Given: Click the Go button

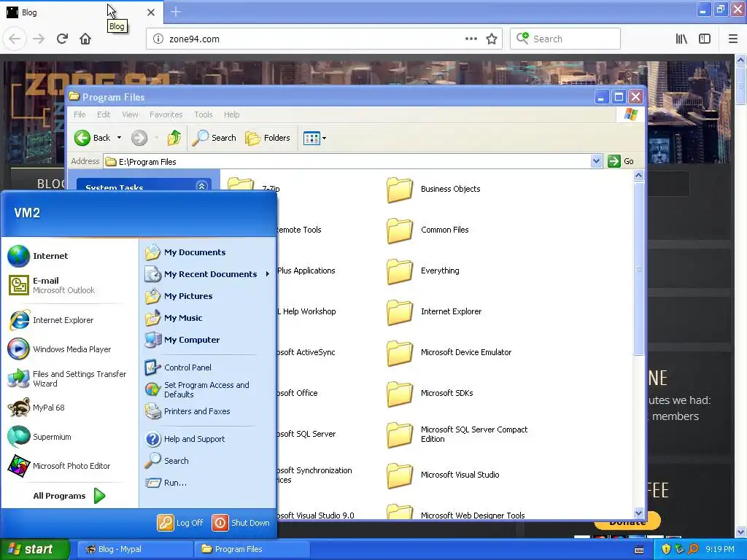Looking at the screenshot, I should tap(621, 161).
